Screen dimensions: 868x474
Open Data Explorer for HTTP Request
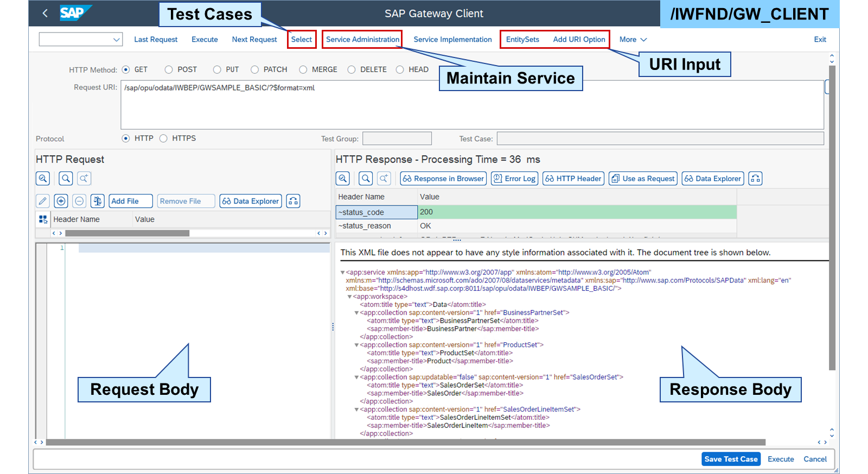point(251,201)
